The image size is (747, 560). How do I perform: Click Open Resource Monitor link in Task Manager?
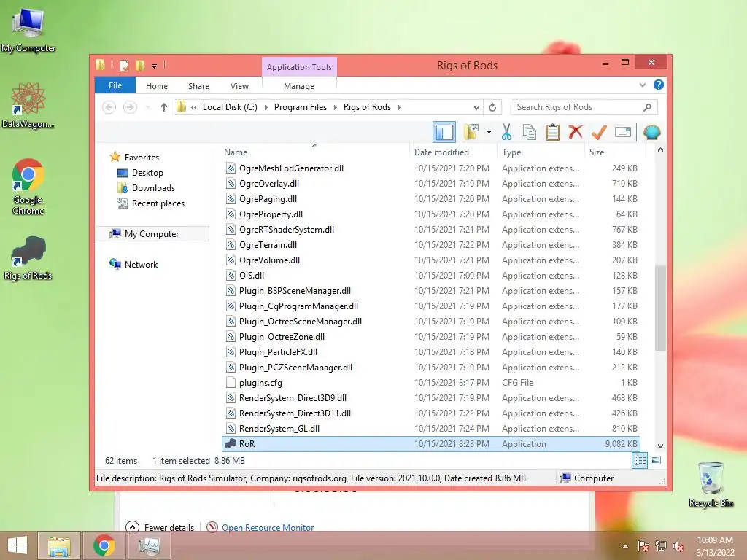click(x=267, y=527)
